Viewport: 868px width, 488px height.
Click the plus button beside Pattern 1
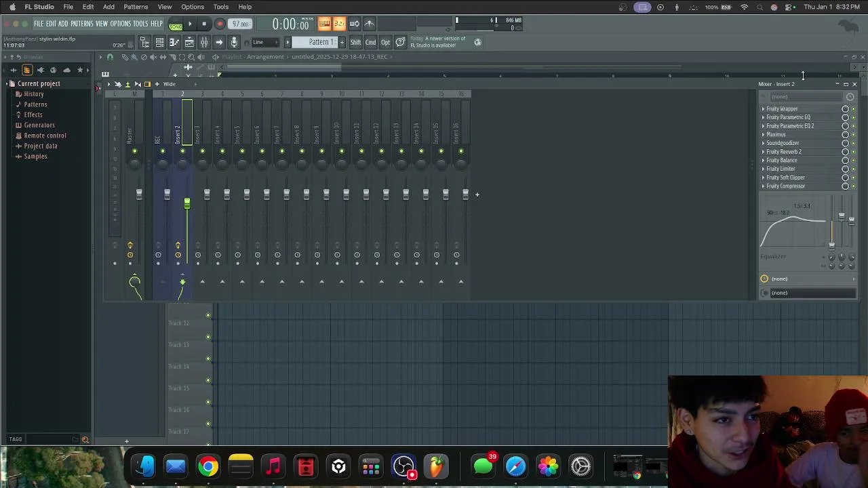pyautogui.click(x=342, y=43)
